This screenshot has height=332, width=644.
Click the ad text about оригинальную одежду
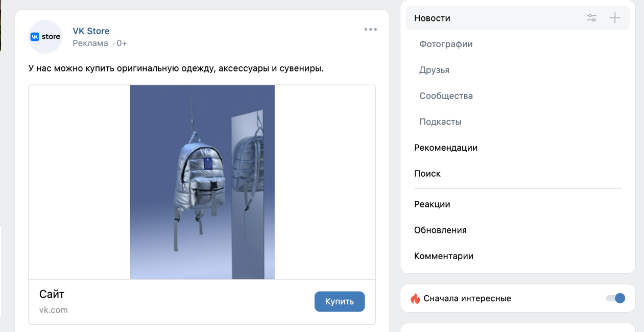click(x=176, y=68)
